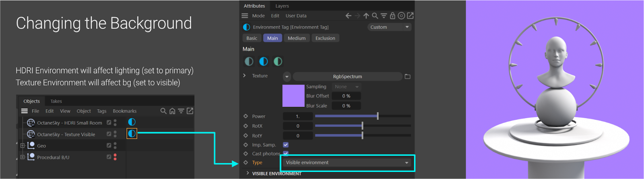Click the lock icon in Attributes panel
The image size is (644, 179).
(x=392, y=16)
